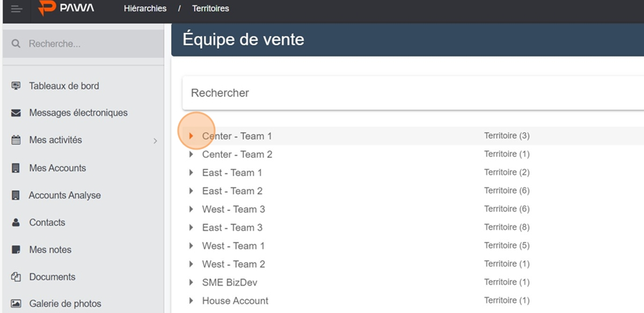Screen dimensions: 644x313
Task: Click the Documents copy icon
Action: click(16, 276)
